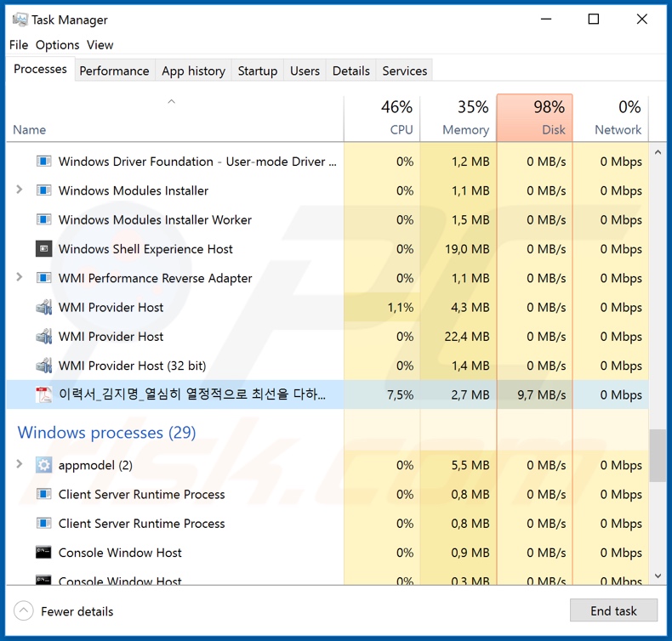The height and width of the screenshot is (641, 672).
Task: Expand the Windows Modules Installer group
Action: (x=20, y=190)
